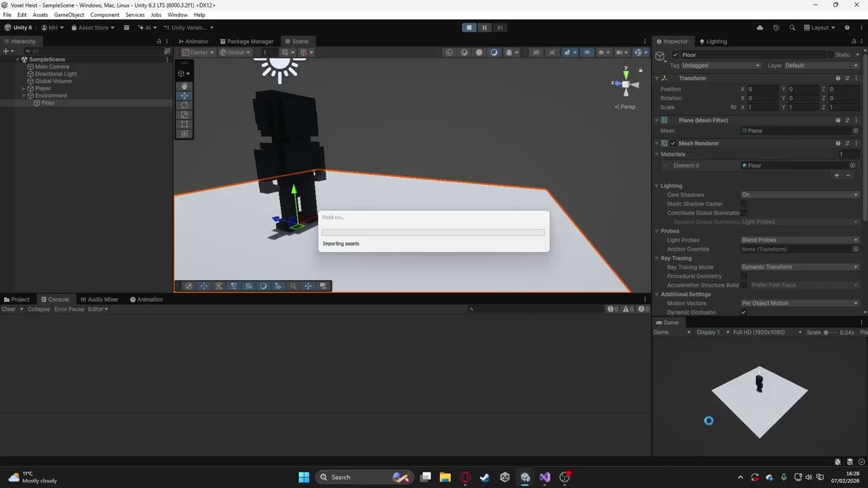Click the Position X input field
868x488 pixels.
(762, 89)
